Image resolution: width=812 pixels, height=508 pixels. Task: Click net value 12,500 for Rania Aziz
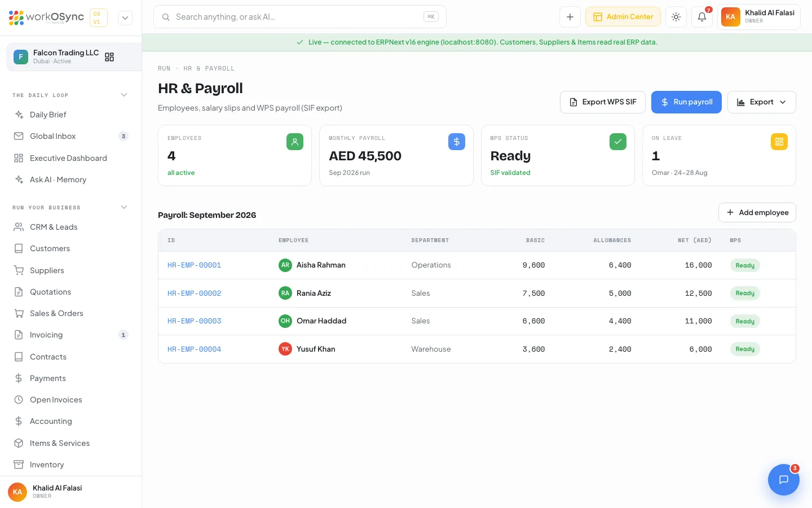click(698, 294)
